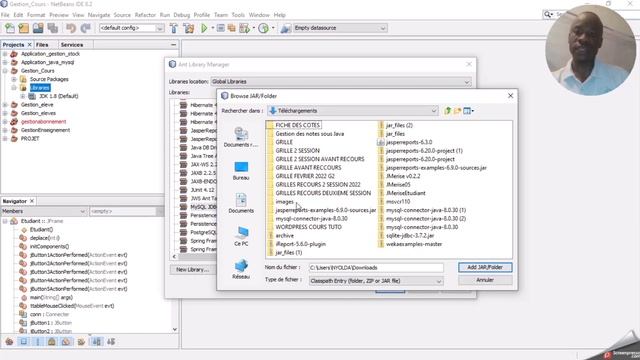
Task: Click last icon in Navigator bottom toolbar
Action: pos(111,342)
